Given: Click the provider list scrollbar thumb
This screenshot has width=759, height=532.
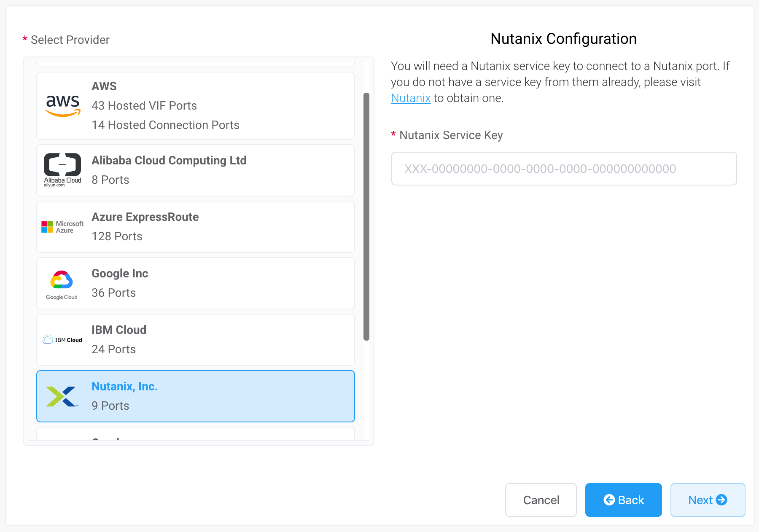Looking at the screenshot, I should 366,217.
